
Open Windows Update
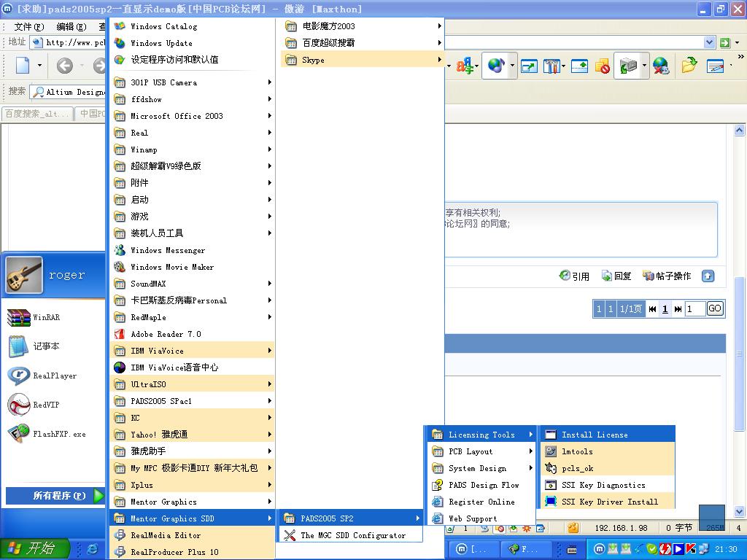pos(193,43)
